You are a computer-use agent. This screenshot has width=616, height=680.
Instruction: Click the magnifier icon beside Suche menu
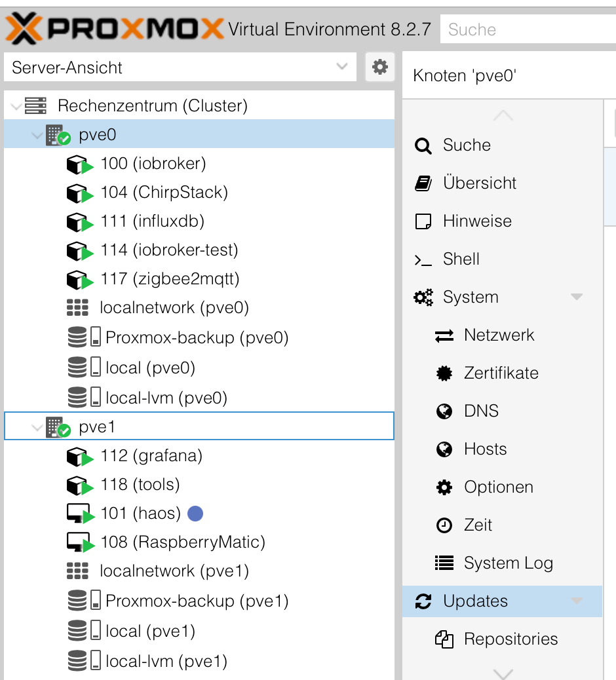[423, 145]
